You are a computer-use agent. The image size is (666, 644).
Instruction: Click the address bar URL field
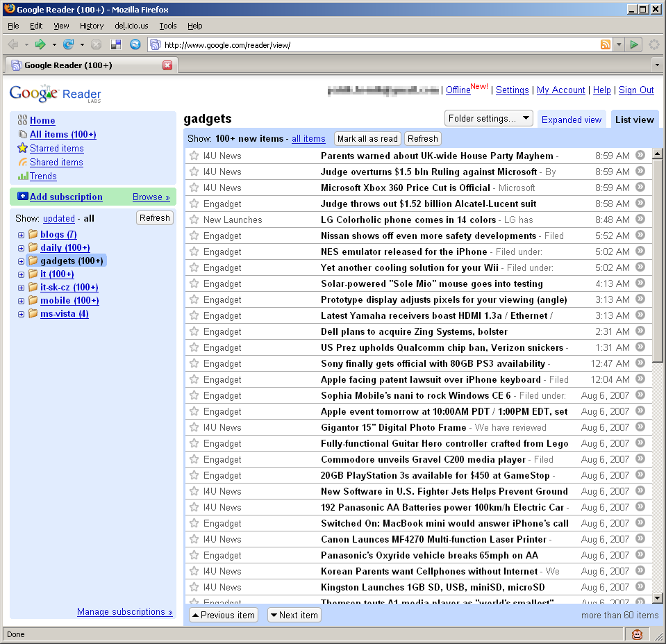(380, 44)
